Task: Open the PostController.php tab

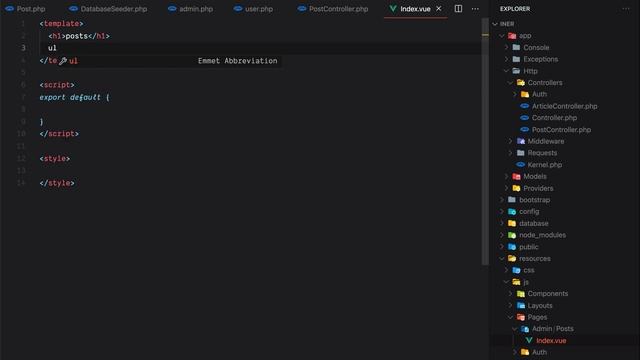Action: click(333, 9)
